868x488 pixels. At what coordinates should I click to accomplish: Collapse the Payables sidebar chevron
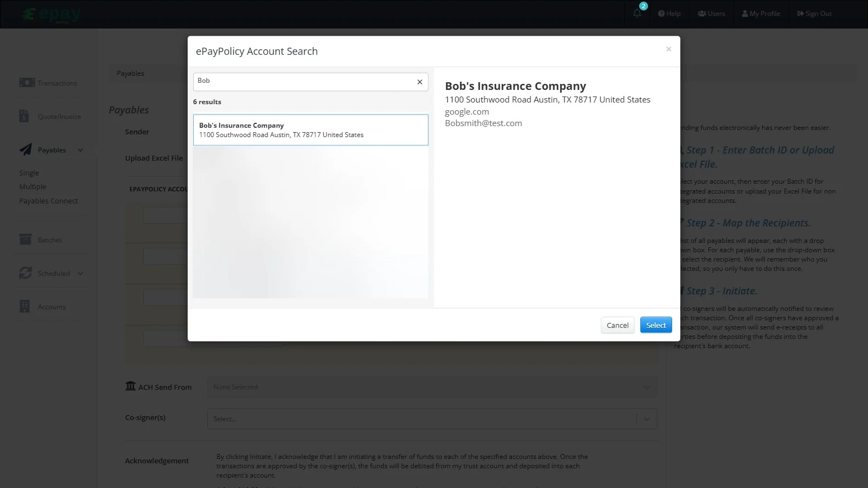pyautogui.click(x=80, y=150)
